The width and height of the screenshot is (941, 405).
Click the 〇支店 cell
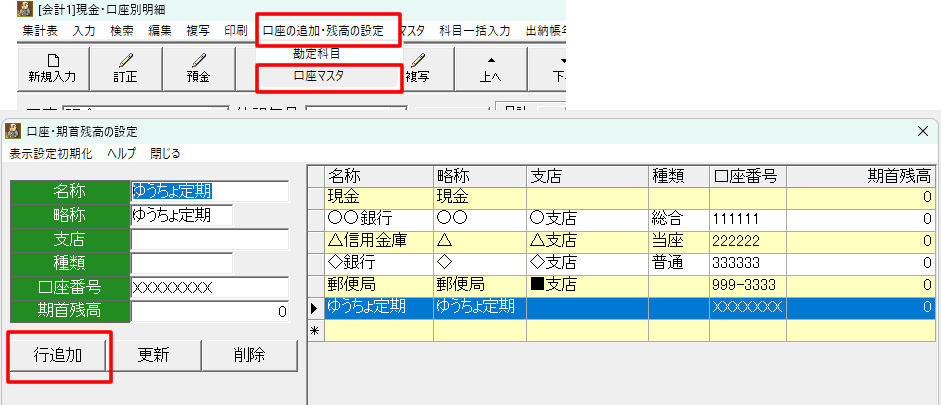(588, 219)
